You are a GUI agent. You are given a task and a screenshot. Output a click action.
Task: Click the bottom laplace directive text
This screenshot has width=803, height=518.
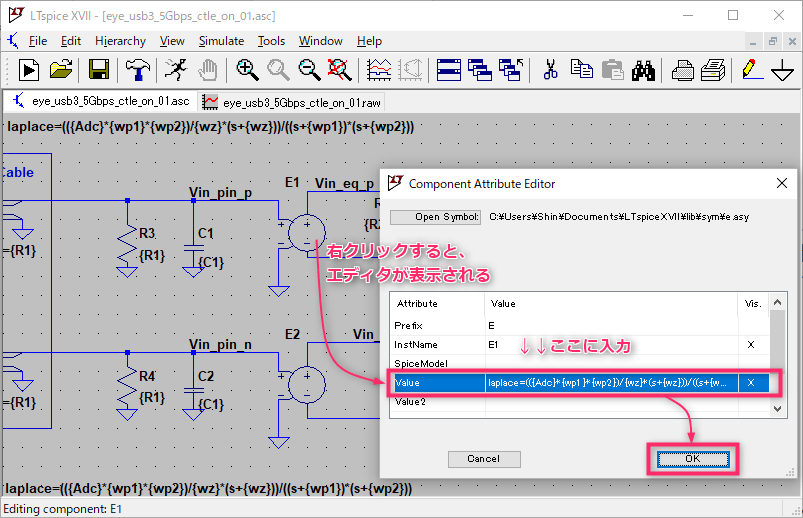coord(208,488)
